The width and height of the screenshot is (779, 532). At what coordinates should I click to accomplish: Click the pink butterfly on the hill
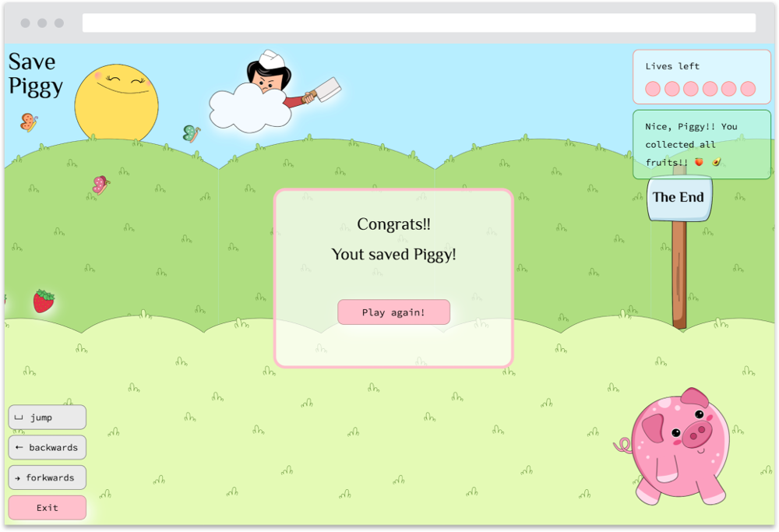(x=100, y=185)
